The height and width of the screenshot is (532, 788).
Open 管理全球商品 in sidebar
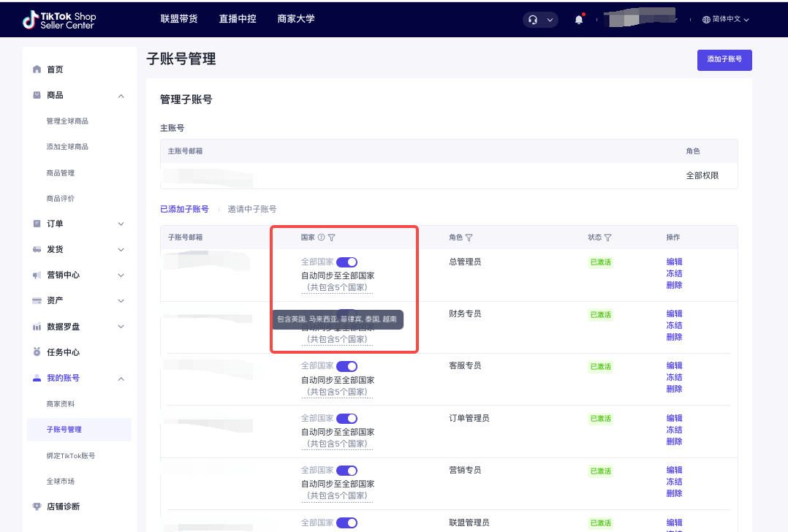click(x=67, y=121)
